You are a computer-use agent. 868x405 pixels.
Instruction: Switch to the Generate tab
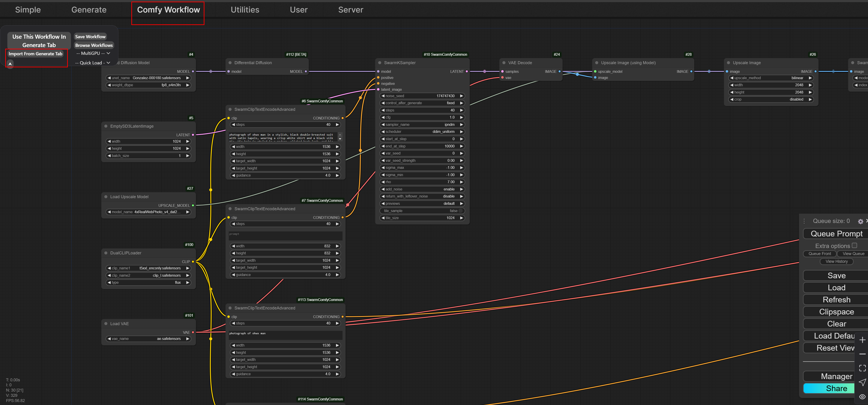click(x=89, y=10)
